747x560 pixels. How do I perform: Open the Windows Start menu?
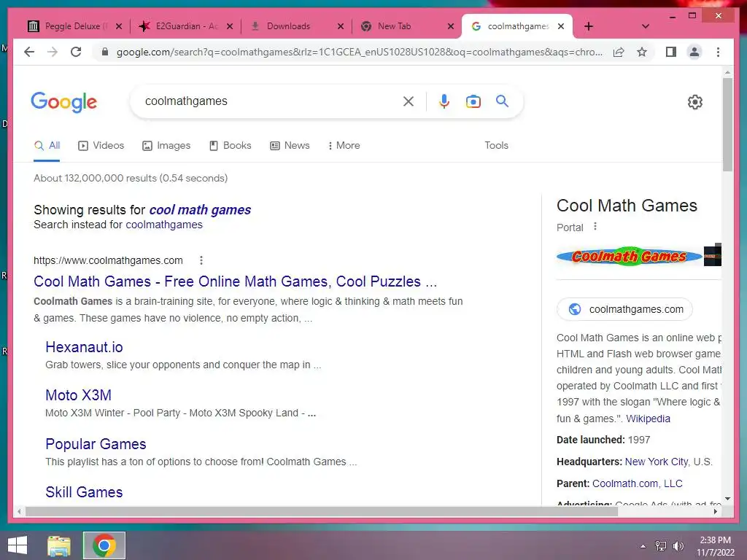pos(18,545)
